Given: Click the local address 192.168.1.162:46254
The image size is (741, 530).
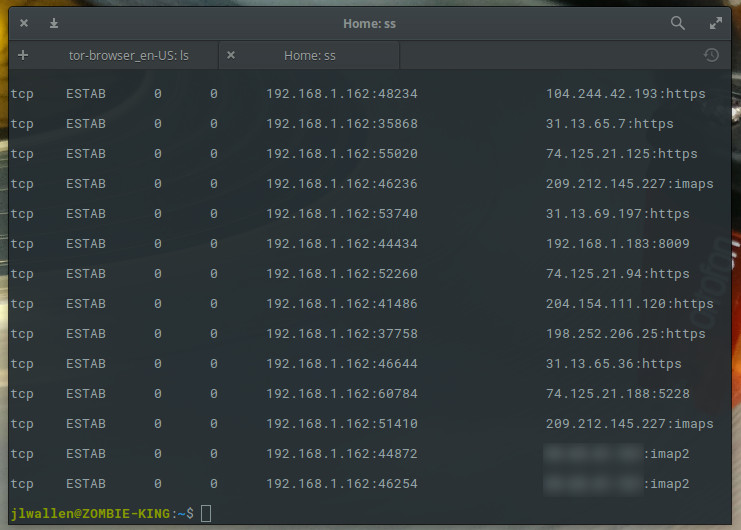Looking at the screenshot, I should (341, 484).
